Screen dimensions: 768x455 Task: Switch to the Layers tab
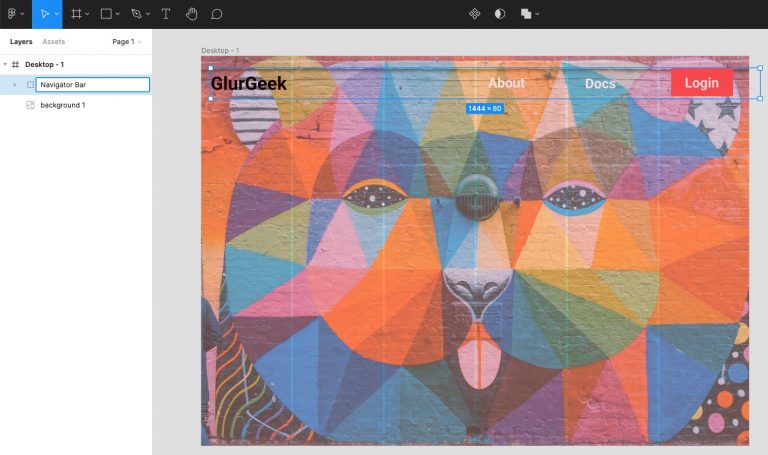point(21,42)
